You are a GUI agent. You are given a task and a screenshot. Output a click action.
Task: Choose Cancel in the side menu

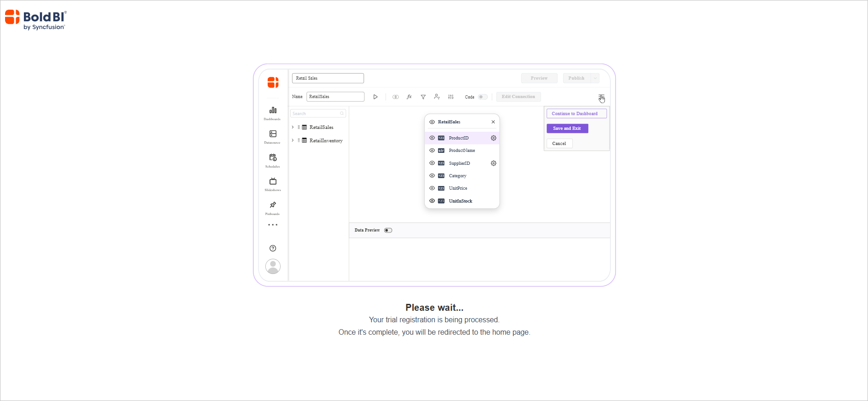point(559,144)
